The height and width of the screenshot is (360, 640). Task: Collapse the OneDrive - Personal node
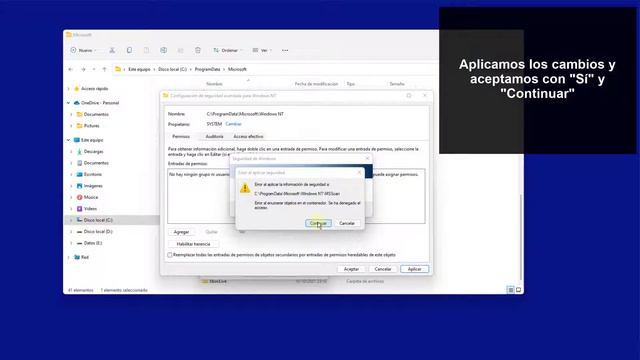click(x=69, y=103)
